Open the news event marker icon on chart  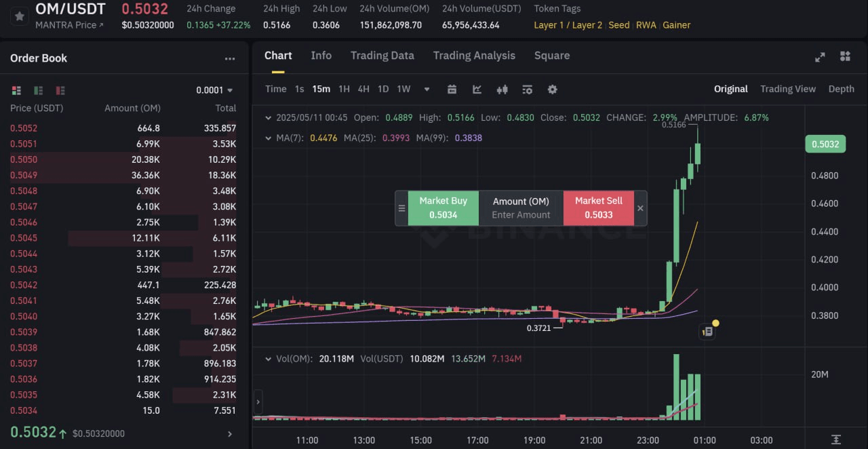point(707,332)
